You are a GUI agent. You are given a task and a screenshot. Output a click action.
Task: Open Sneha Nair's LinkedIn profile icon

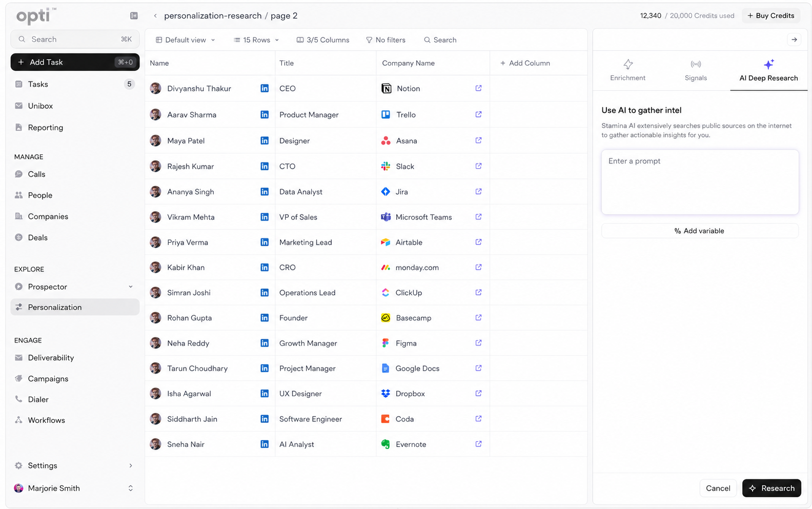pyautogui.click(x=265, y=444)
